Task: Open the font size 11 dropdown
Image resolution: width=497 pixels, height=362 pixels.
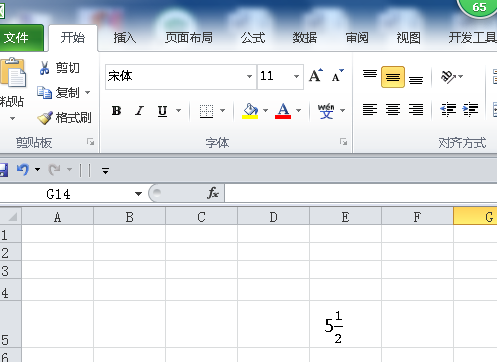Action: pos(296,76)
